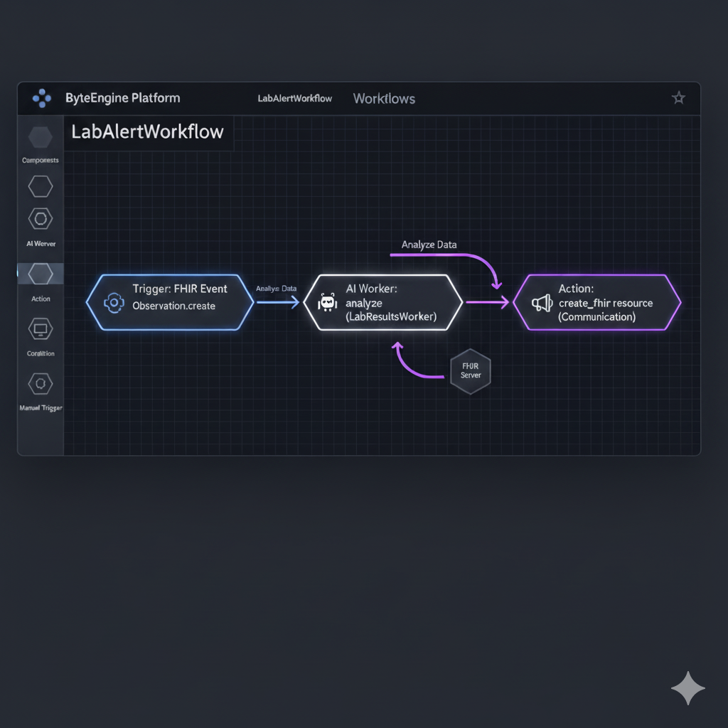Select the Action node tool

coord(40,273)
